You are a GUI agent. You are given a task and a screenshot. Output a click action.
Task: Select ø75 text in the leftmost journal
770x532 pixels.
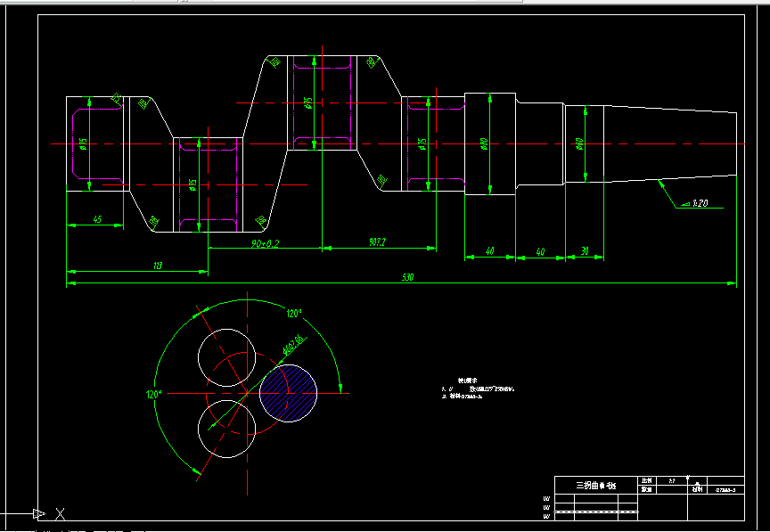[84, 144]
